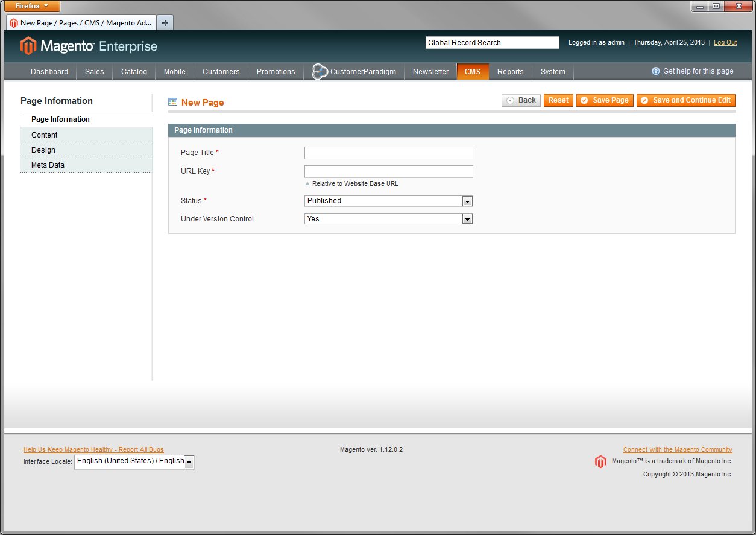
Task: Click the footer Magento trademark logo
Action: click(600, 462)
